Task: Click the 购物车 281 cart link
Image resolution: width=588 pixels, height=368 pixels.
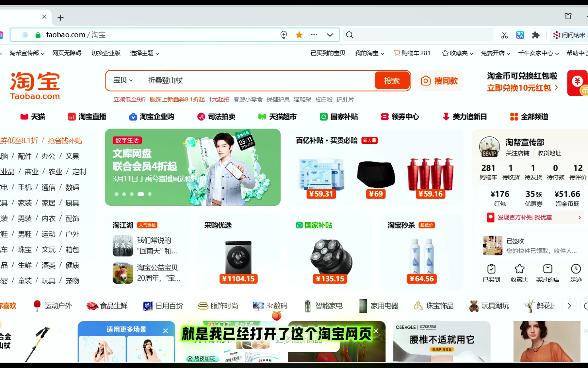Action: click(x=412, y=53)
